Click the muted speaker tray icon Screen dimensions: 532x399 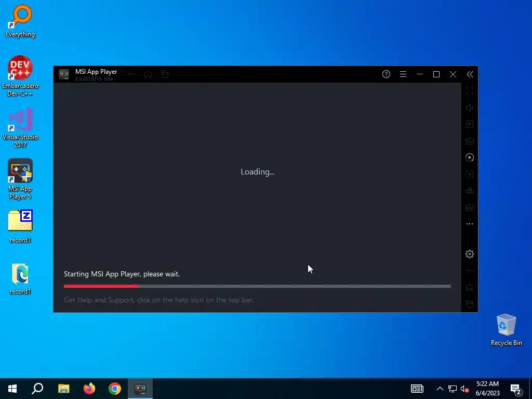(x=464, y=389)
